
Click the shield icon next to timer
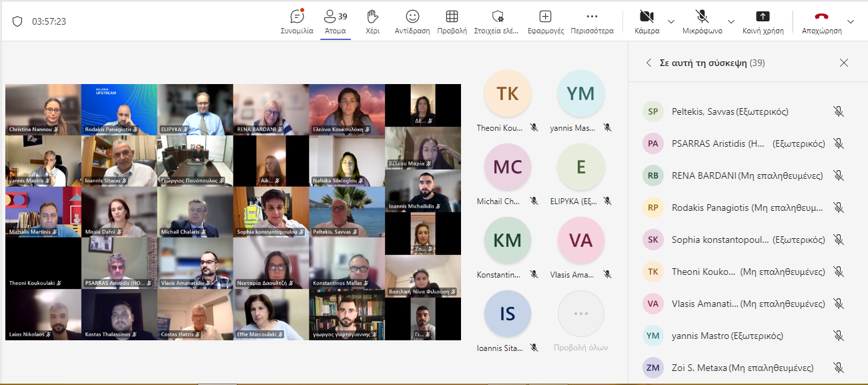[17, 21]
